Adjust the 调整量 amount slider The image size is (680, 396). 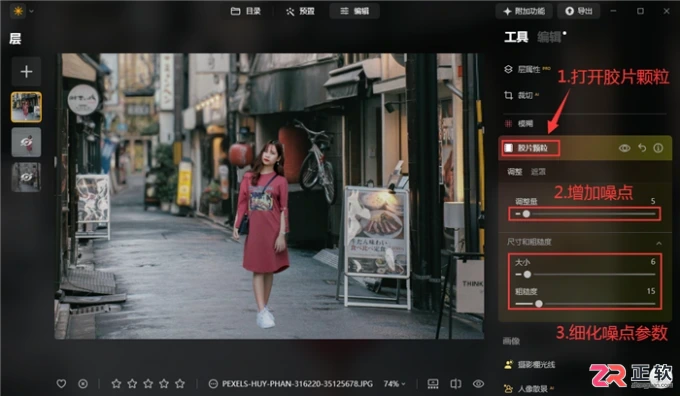click(x=585, y=214)
